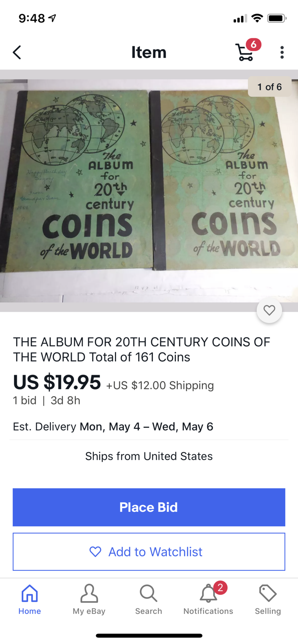Tap the heart icon in Watchlist button
This screenshot has width=298, height=644.
coord(95,552)
